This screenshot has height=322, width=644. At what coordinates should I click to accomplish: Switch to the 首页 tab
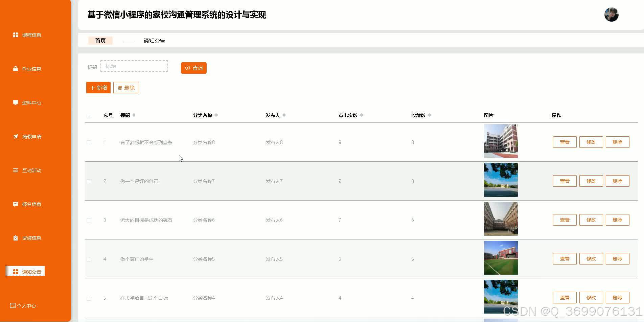click(100, 40)
